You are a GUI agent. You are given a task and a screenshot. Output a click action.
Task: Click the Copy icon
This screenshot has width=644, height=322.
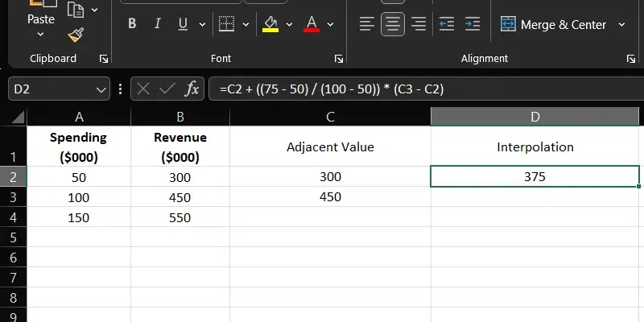[x=76, y=10]
